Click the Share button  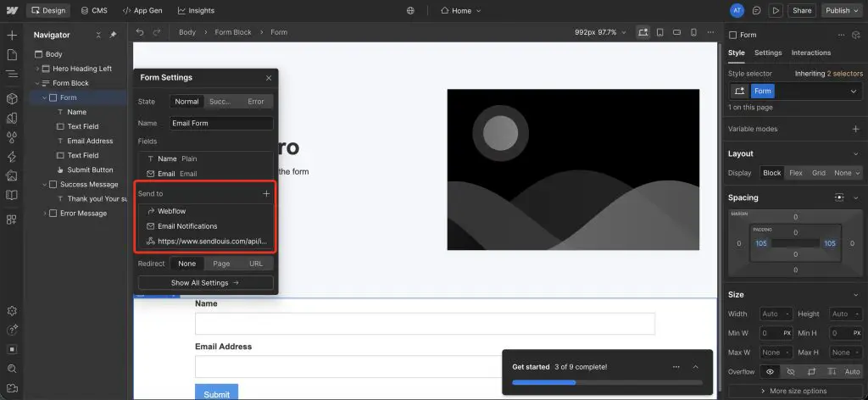click(x=801, y=11)
